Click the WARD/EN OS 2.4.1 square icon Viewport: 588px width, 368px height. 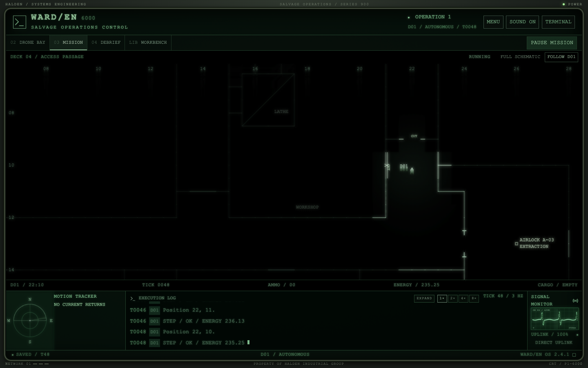tap(574, 355)
